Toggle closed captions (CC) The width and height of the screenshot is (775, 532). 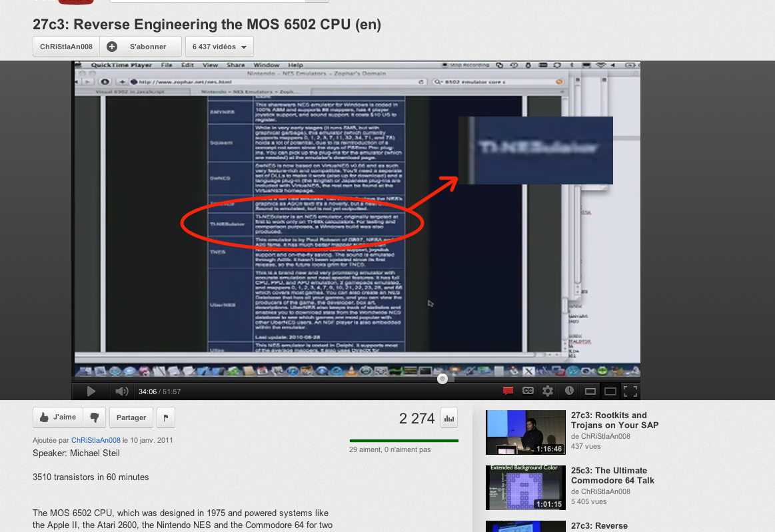pos(528,392)
